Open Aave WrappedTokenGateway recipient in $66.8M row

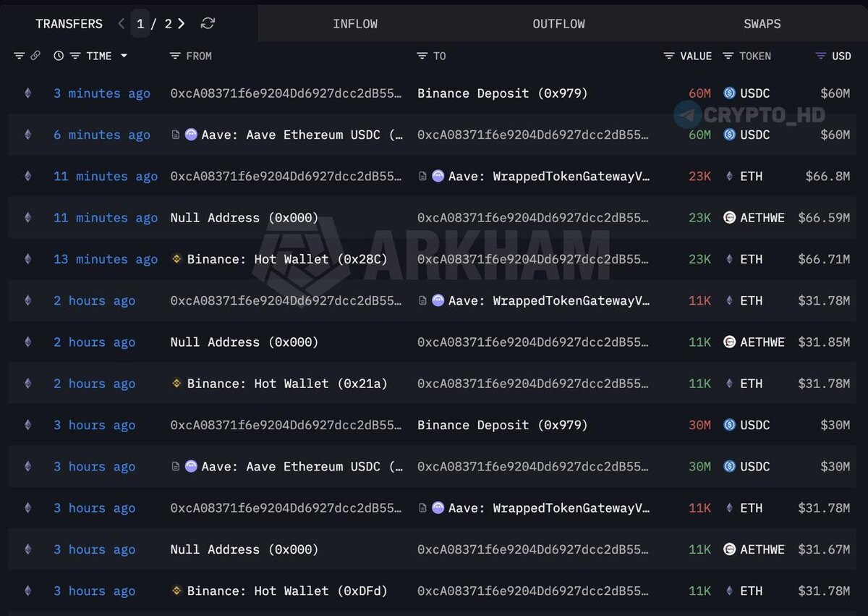tap(549, 176)
